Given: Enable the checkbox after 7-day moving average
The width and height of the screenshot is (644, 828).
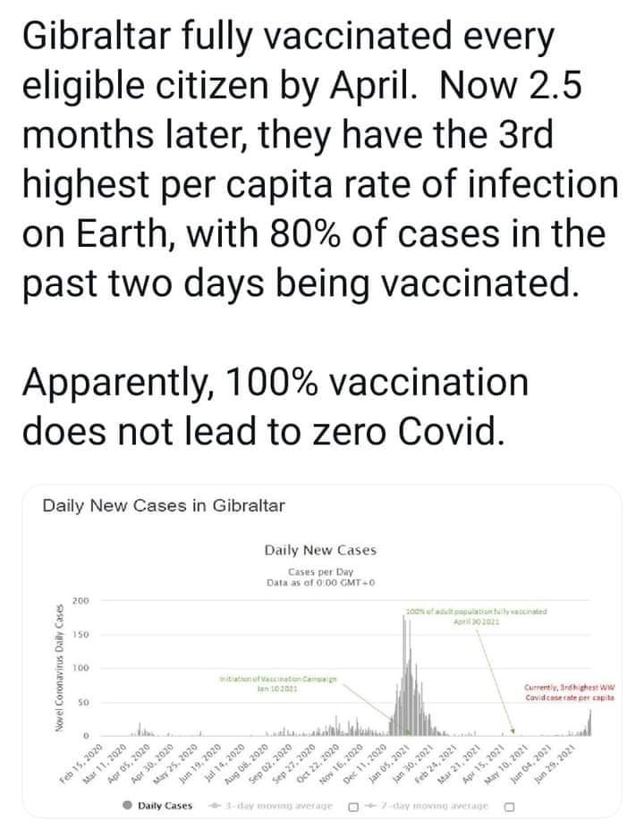Looking at the screenshot, I should pyautogui.click(x=510, y=806).
